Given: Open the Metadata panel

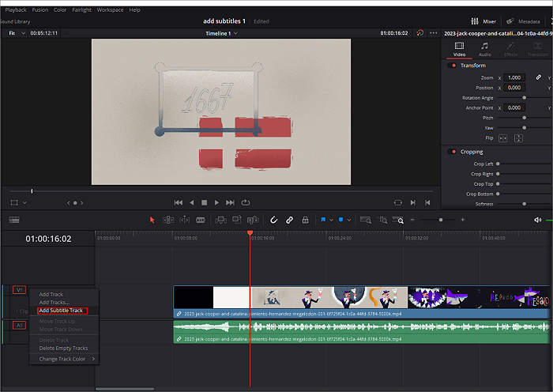Looking at the screenshot, I should (523, 21).
